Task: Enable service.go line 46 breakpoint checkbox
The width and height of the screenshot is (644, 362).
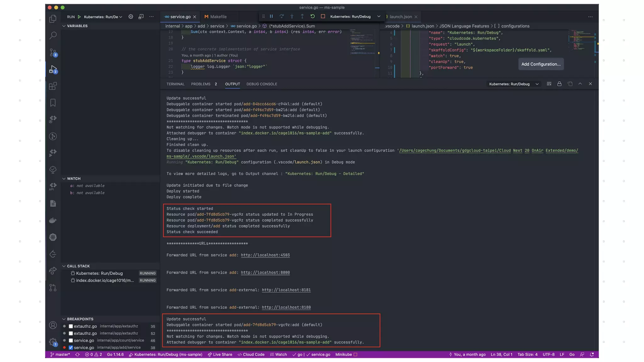Action: point(71,340)
